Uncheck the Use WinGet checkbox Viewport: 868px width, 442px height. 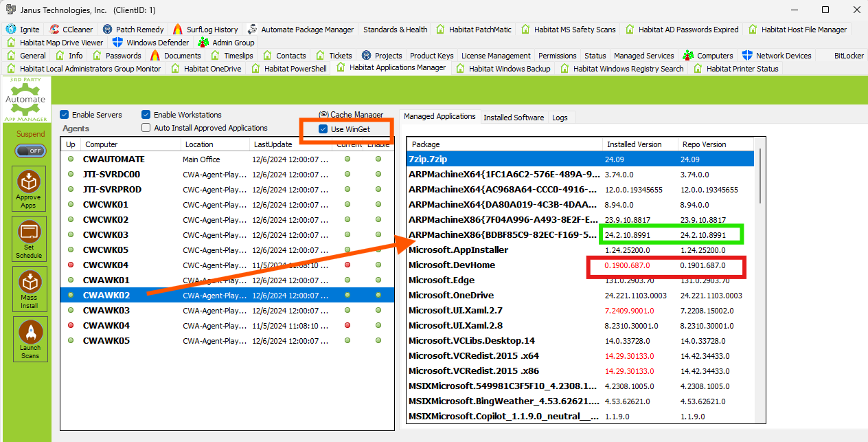tap(323, 129)
